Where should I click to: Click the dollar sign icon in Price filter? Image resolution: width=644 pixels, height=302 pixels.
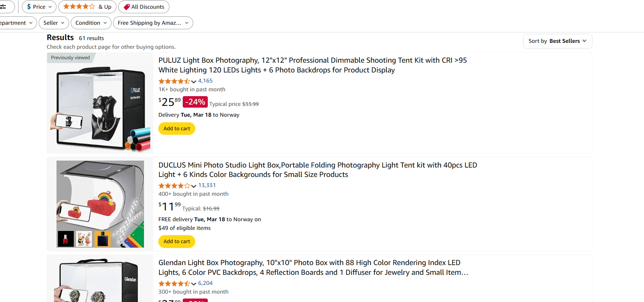(29, 7)
